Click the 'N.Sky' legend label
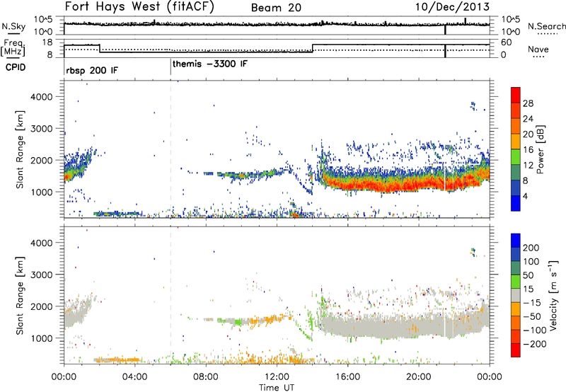Image resolution: width=566 pixels, height=392 pixels. pos(13,26)
